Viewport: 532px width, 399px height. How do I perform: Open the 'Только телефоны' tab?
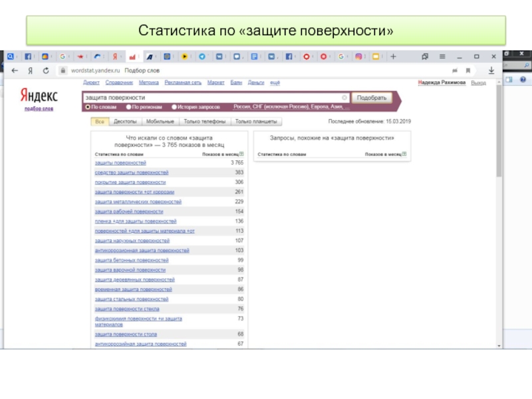tap(204, 122)
